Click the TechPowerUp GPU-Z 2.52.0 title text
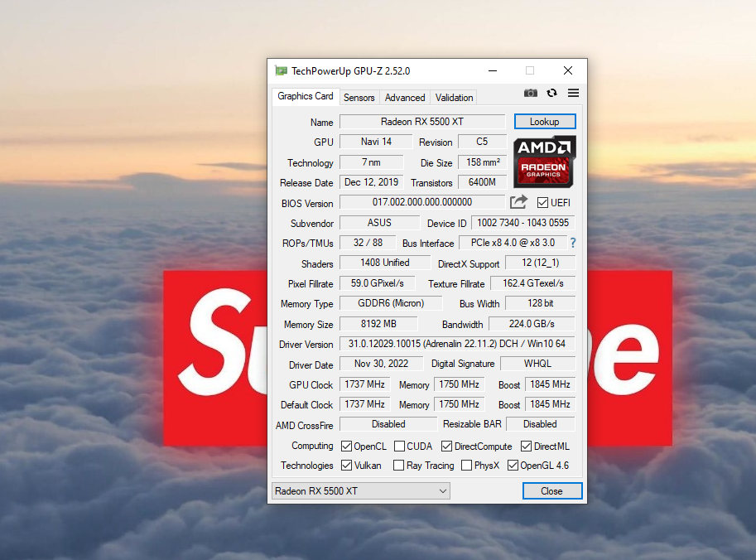This screenshot has height=560, width=756. tap(350, 71)
